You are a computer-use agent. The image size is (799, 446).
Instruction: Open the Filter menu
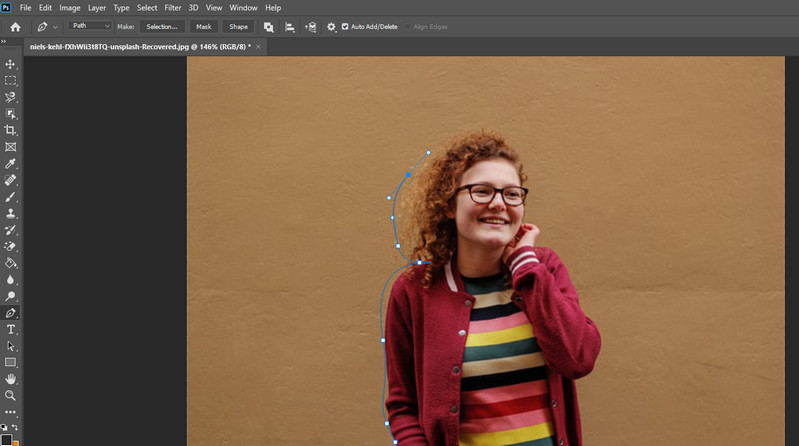173,7
